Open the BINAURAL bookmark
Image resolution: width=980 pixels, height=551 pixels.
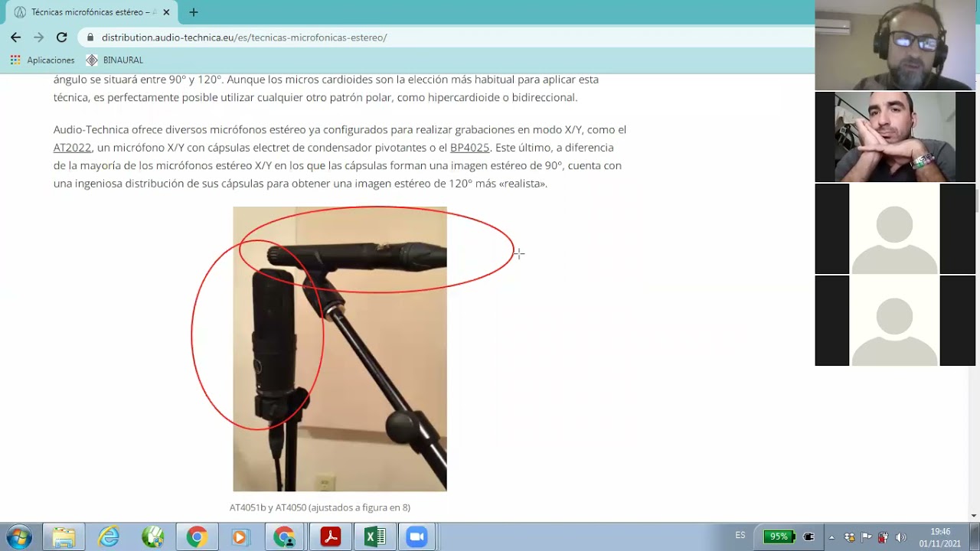(115, 60)
